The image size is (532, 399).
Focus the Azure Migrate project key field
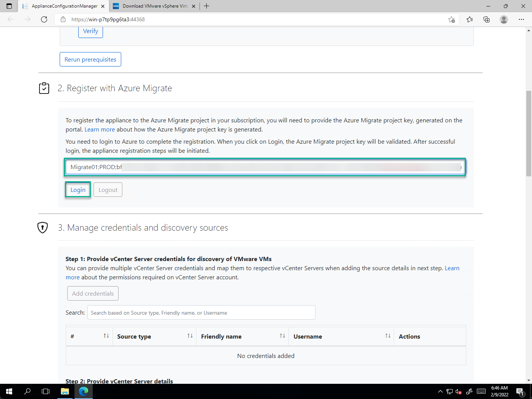[x=265, y=167]
